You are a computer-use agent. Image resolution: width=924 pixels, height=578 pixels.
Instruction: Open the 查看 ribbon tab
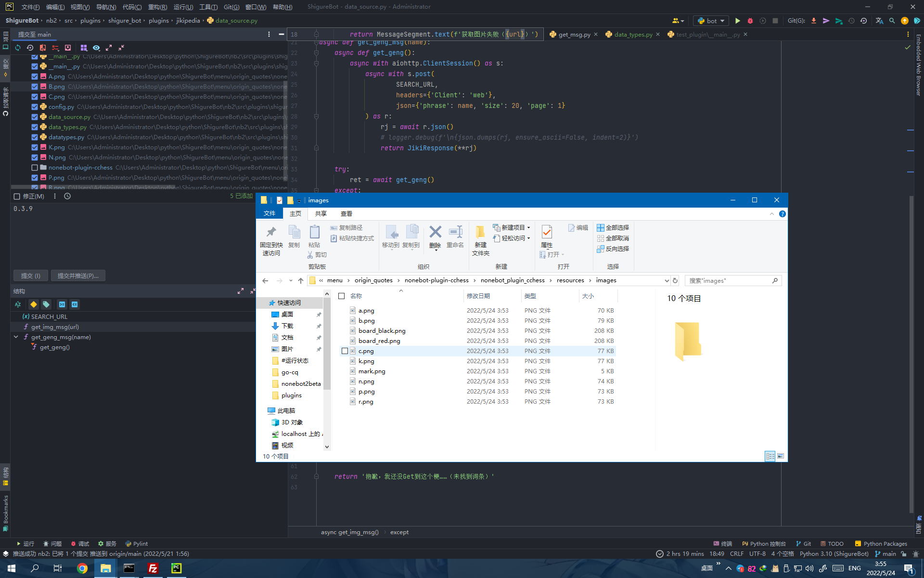(x=346, y=213)
